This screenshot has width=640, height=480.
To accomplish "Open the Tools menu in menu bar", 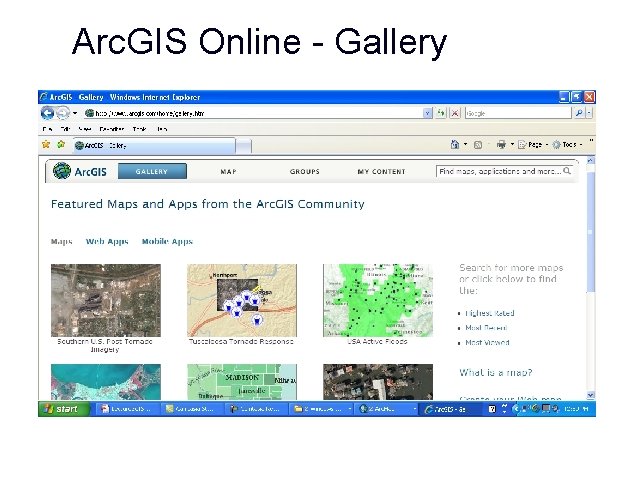I will coord(140,129).
